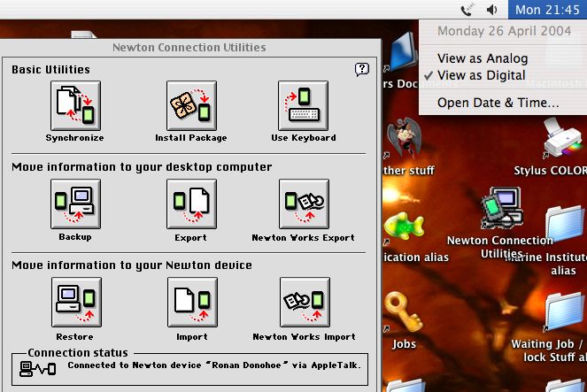Click the 'Newton Works Export' label

click(303, 237)
